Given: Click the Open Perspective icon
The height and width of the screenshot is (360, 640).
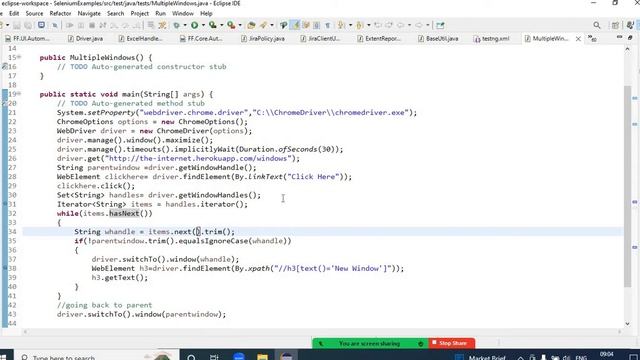Looking at the screenshot, I should [615, 25].
